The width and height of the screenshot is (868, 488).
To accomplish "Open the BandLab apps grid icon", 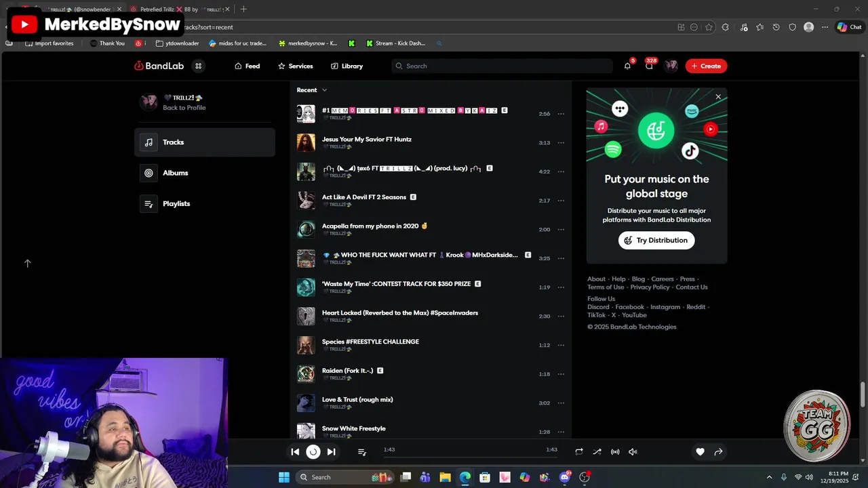I will (199, 66).
